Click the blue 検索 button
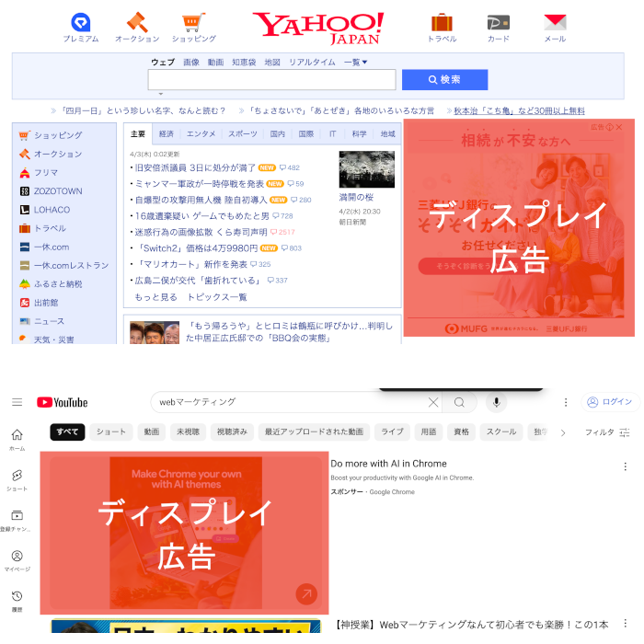Screen dimensions: 644x644 pos(444,80)
